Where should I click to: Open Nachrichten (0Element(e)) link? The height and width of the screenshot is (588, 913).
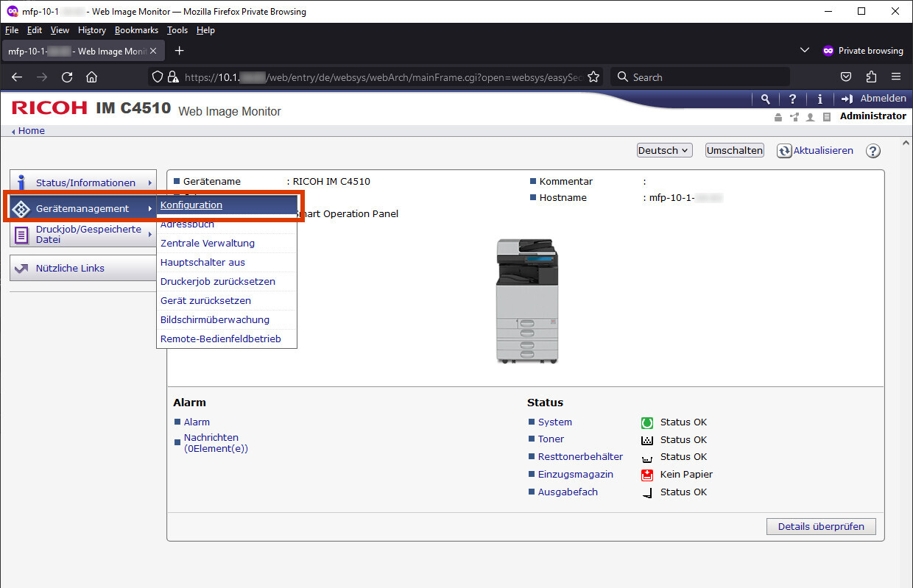click(216, 442)
